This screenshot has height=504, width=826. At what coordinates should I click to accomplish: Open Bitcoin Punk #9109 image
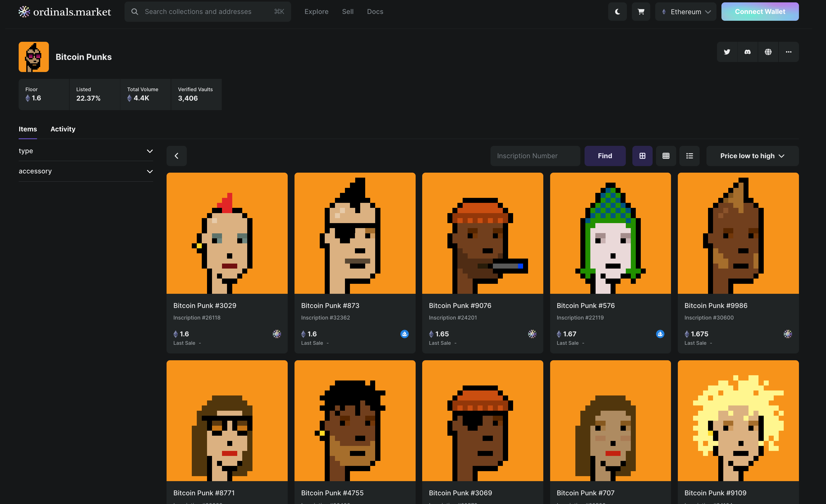point(738,420)
